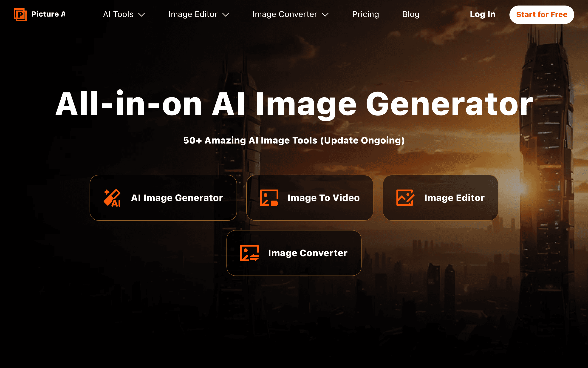Select the Image To Video card label
The width and height of the screenshot is (588, 368).
pyautogui.click(x=323, y=198)
